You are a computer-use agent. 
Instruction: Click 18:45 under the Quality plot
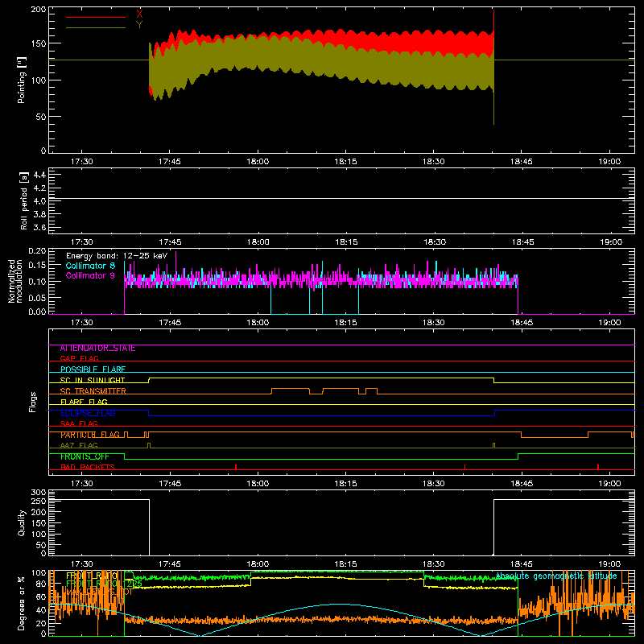click(522, 564)
